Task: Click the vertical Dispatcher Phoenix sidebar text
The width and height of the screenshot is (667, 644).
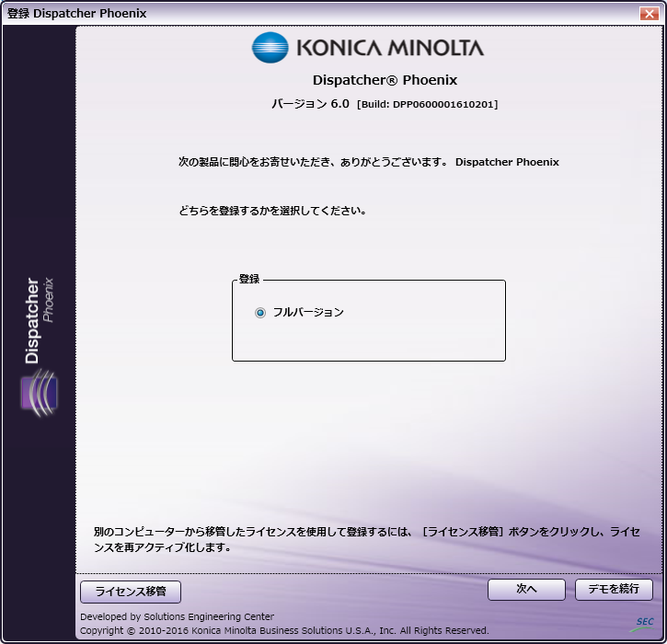Action: click(40, 321)
